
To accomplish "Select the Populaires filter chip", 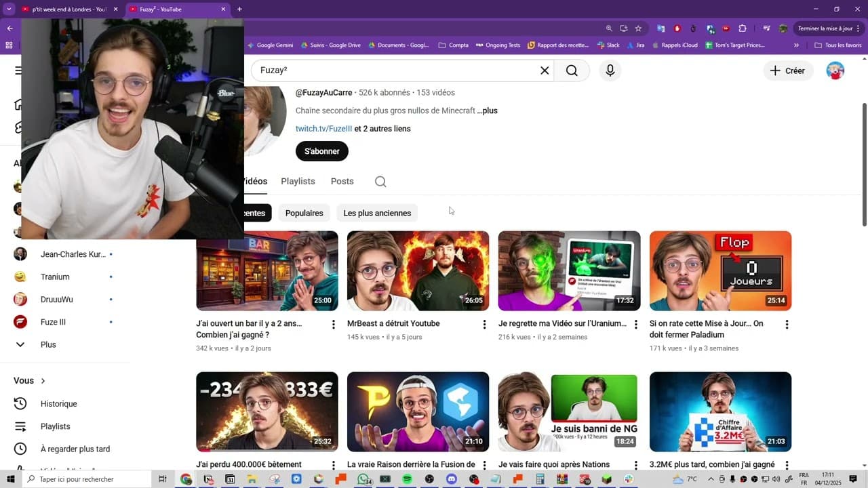I will pyautogui.click(x=304, y=213).
